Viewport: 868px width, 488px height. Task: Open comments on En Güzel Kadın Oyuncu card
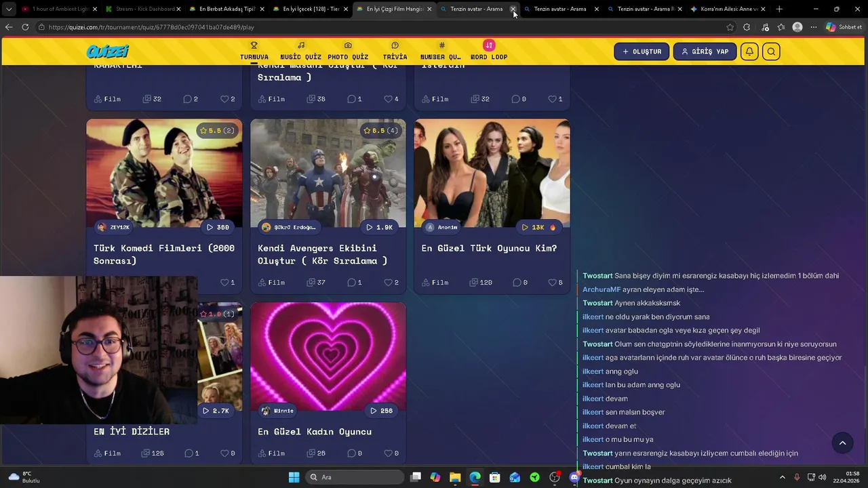coord(355,453)
